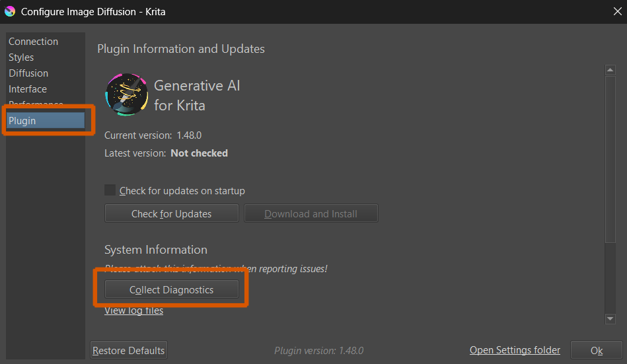Click the Collect Diagnostics button
627x364 pixels.
[172, 289]
